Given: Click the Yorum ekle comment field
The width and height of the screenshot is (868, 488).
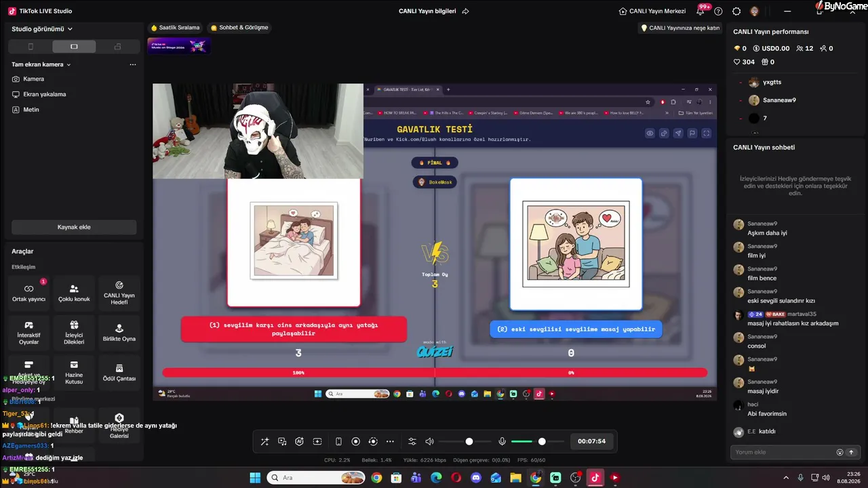Looking at the screenshot, I should [783, 452].
